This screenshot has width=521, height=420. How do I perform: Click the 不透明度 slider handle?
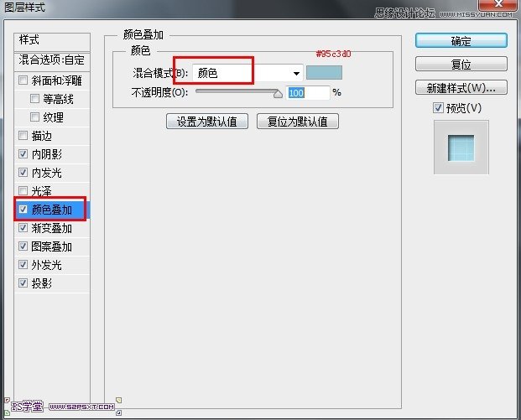278,94
